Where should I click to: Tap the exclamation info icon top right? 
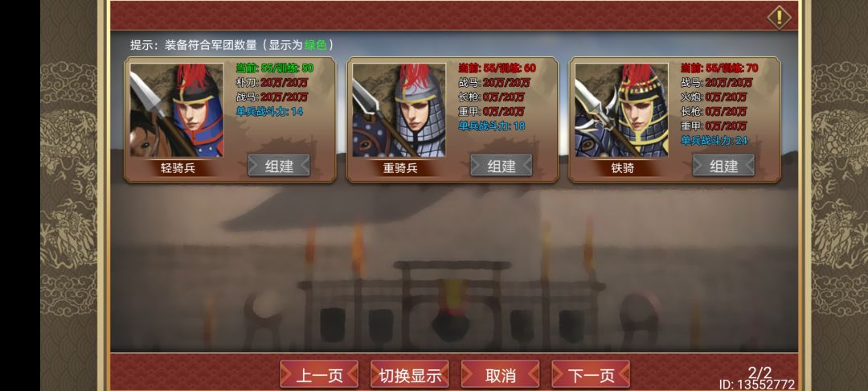point(779,17)
